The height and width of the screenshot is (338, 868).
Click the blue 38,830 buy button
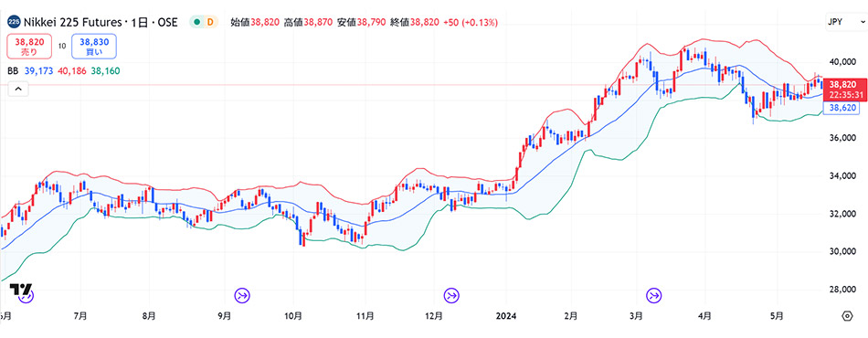coord(93,46)
